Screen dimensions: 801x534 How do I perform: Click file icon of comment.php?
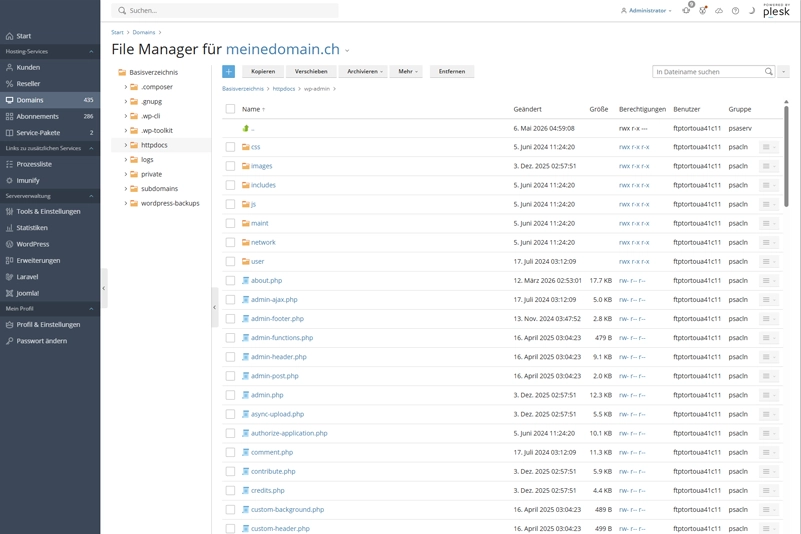246,452
